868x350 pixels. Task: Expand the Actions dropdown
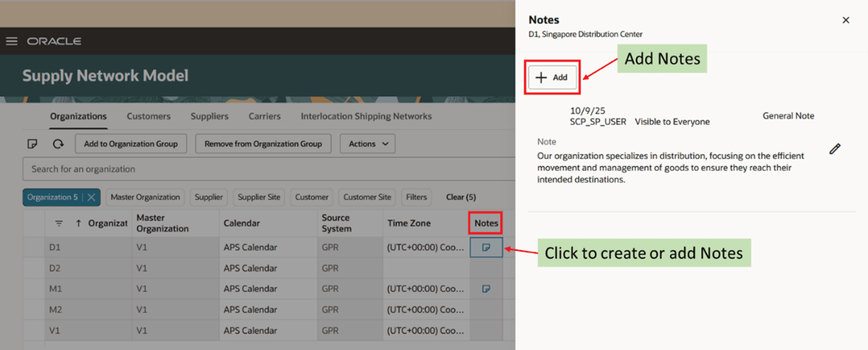pyautogui.click(x=367, y=144)
